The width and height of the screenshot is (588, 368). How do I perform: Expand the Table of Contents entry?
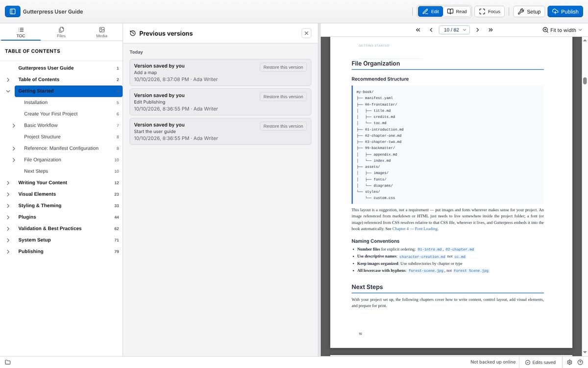tap(8, 79)
